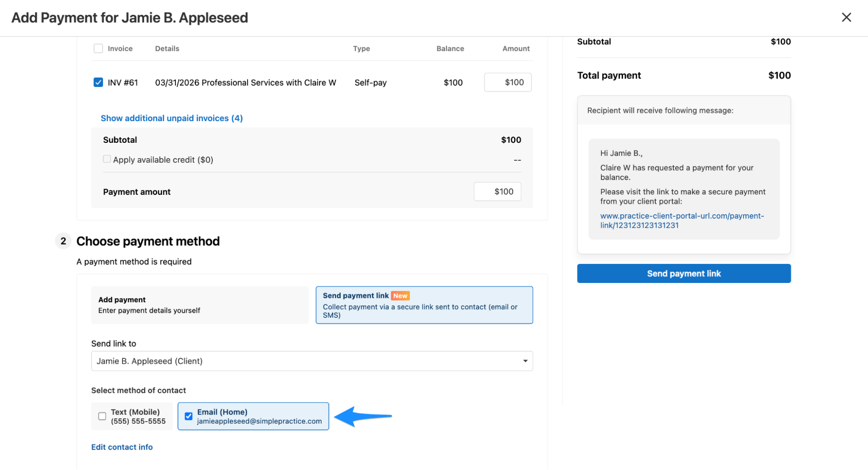Select the Add payment method option
Screen dimensions: 868x470
(200, 305)
